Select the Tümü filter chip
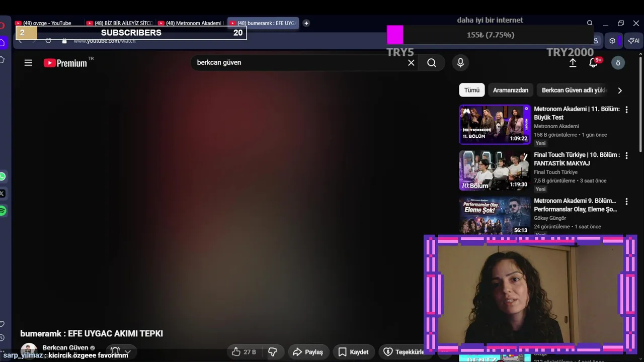This screenshot has height=362, width=644. [472, 90]
